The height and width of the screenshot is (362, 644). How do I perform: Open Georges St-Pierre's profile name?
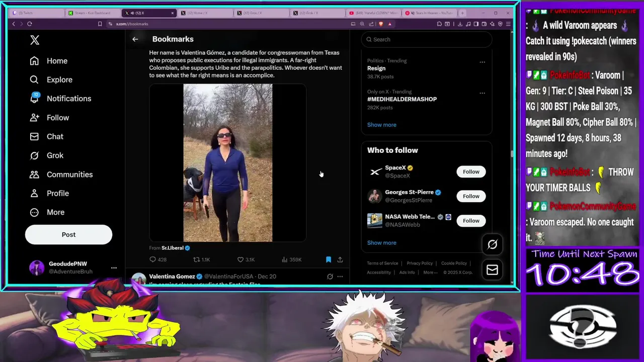(x=409, y=192)
